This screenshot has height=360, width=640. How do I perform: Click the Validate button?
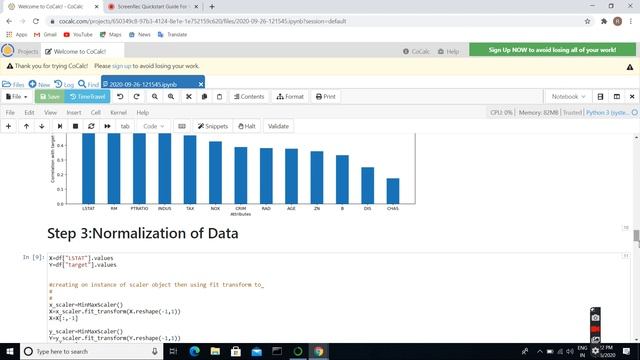pyautogui.click(x=278, y=126)
